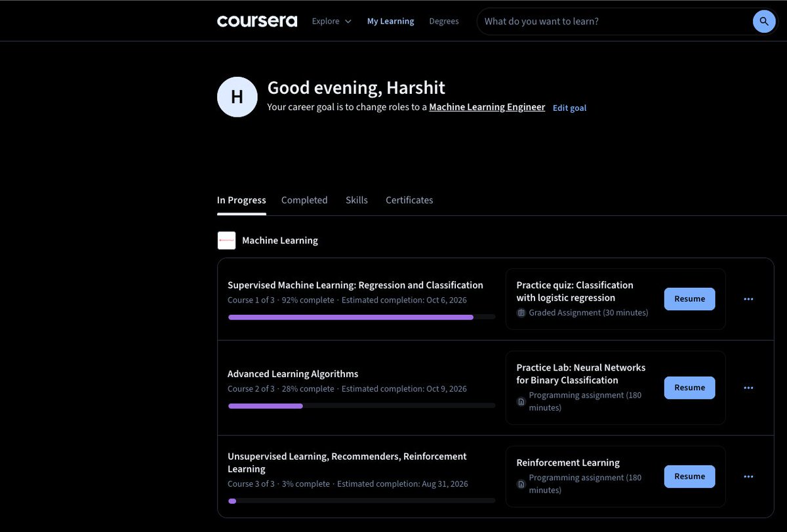Open more options for Supervised Machine Learning course
Viewport: 787px width, 532px height.
[748, 299]
